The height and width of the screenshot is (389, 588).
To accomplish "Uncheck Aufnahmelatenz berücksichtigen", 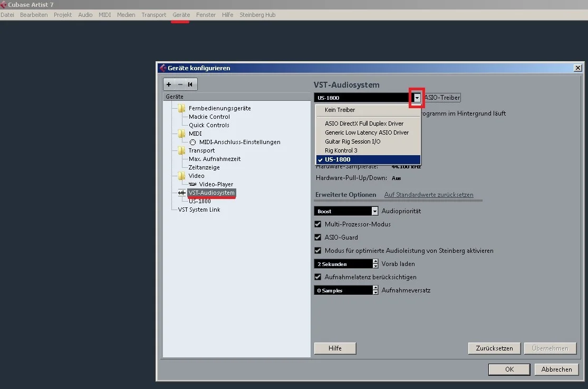I will (x=317, y=277).
